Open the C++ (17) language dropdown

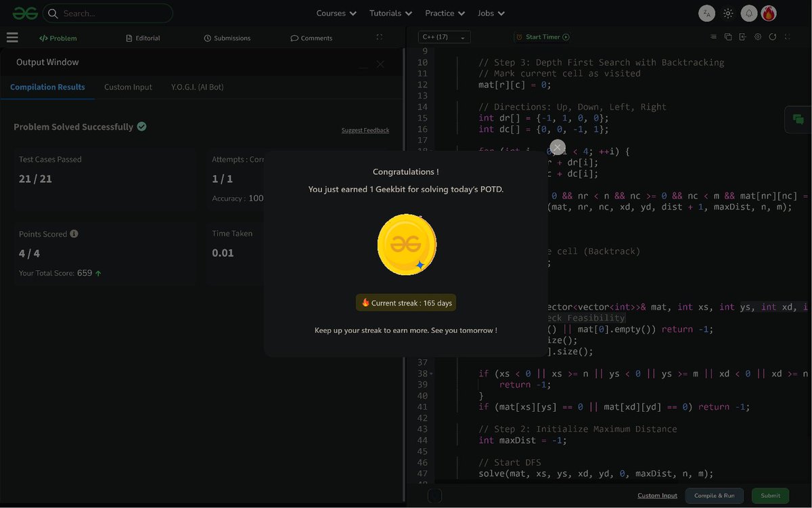tap(444, 37)
